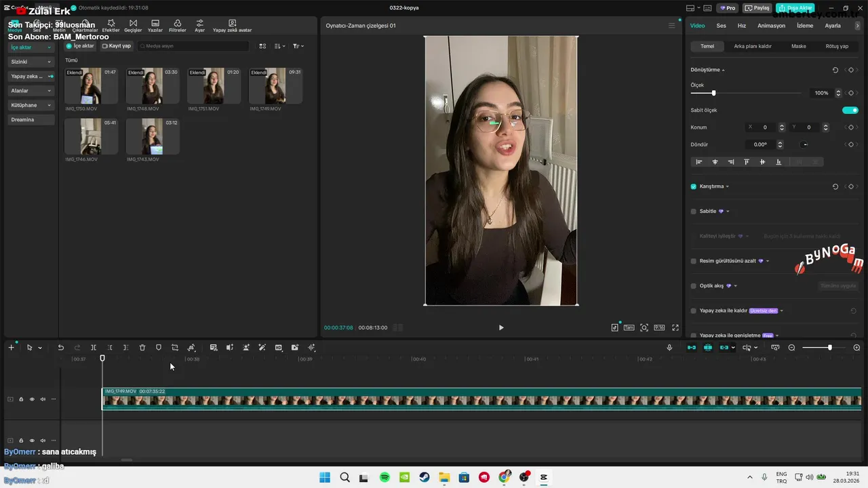Enable the Optik akış checkbox
868x488 pixels.
click(694, 286)
